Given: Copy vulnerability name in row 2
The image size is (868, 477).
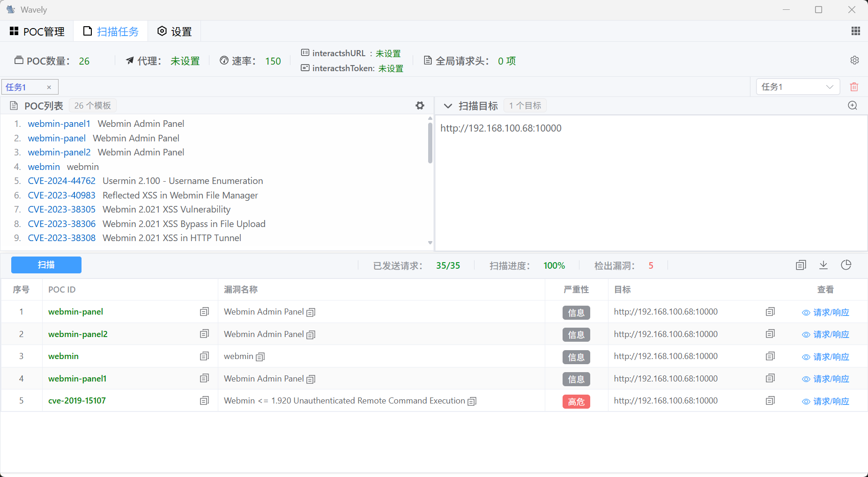Looking at the screenshot, I should click(x=311, y=335).
